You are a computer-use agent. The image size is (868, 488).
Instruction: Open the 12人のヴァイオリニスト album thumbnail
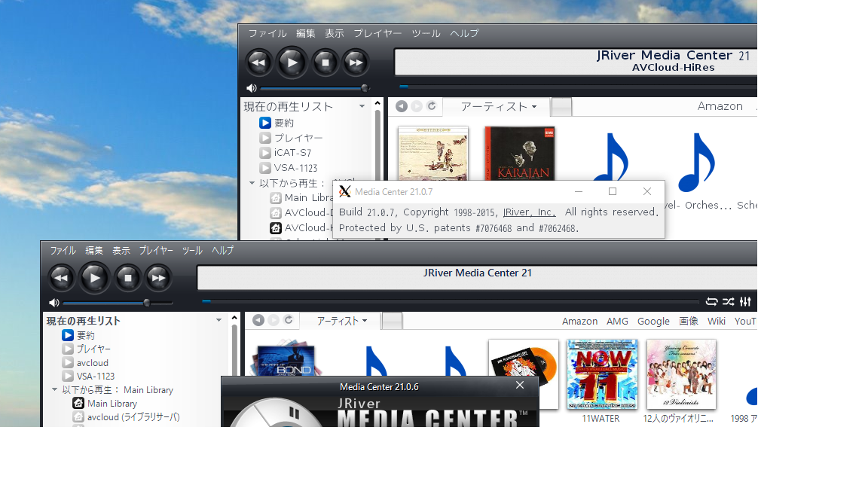[681, 374]
